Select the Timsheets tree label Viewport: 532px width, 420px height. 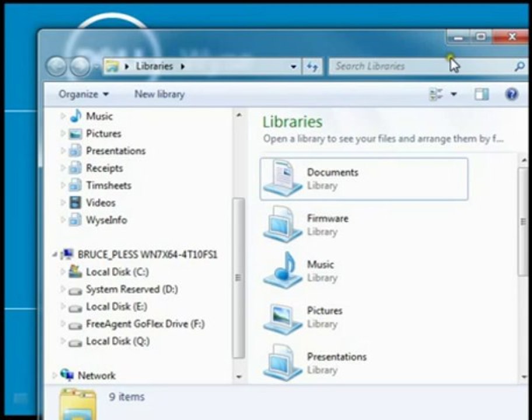tap(108, 185)
